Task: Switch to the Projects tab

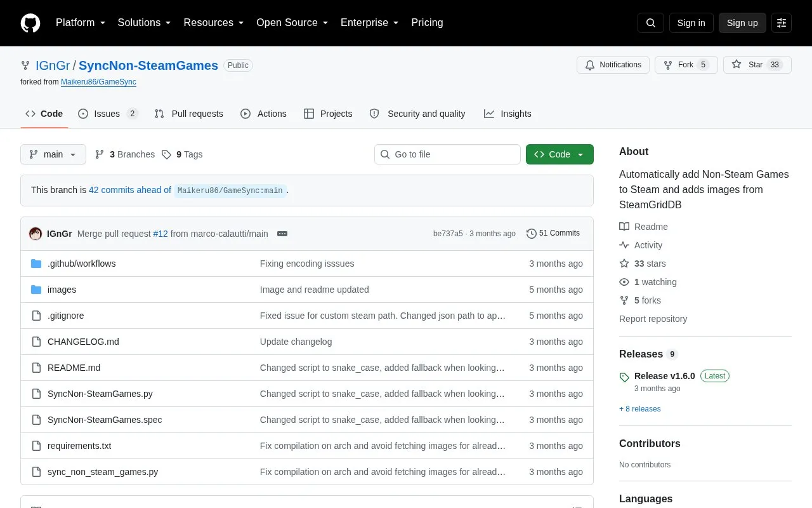Action: [x=328, y=114]
